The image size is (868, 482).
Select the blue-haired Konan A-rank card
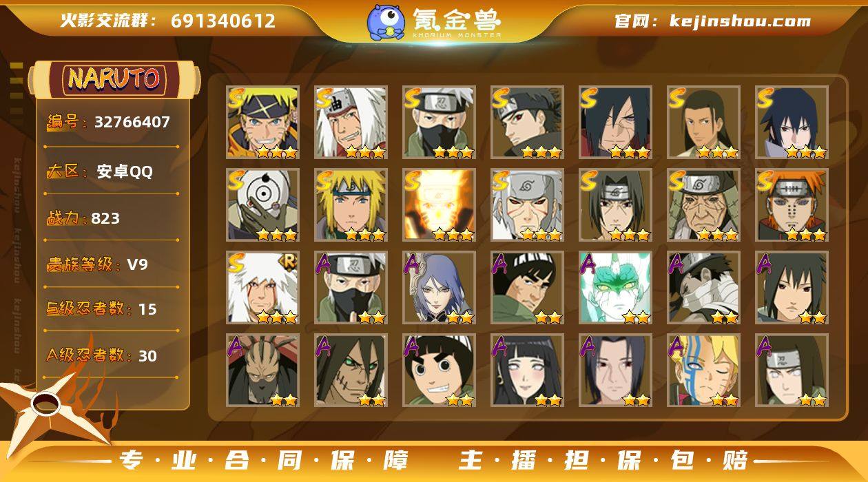point(439,288)
